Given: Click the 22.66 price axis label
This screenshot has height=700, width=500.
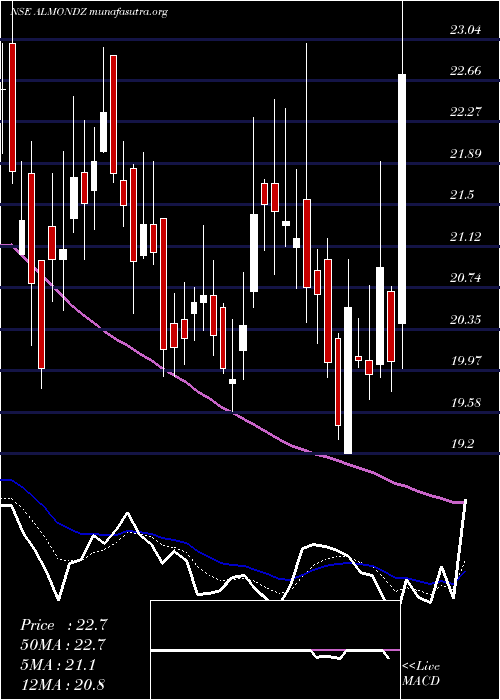Looking at the screenshot, I should coord(466,71).
